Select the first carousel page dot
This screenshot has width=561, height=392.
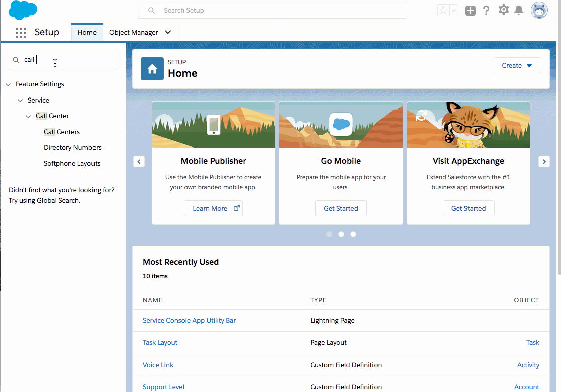click(329, 234)
